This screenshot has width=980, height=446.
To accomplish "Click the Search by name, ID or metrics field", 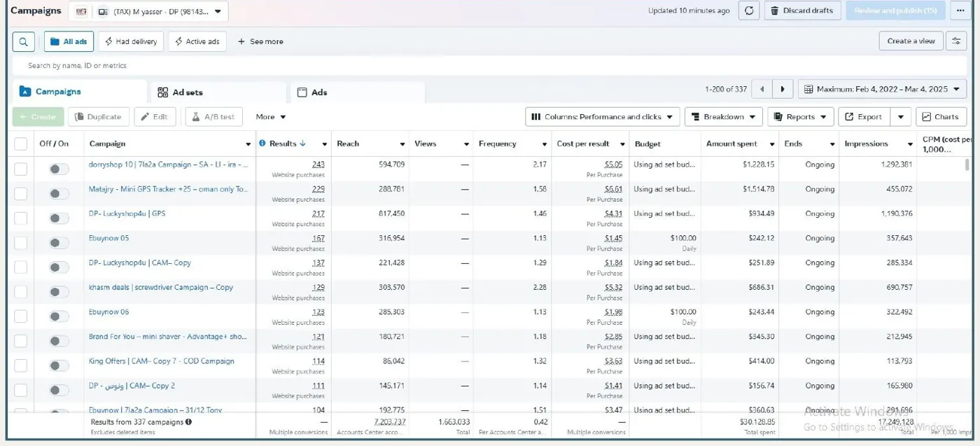I will pos(489,65).
